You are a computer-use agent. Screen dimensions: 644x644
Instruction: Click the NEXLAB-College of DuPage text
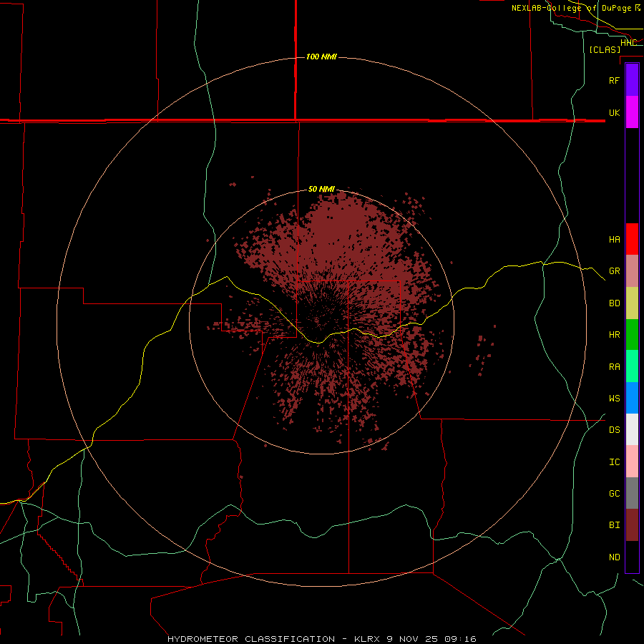tap(571, 8)
